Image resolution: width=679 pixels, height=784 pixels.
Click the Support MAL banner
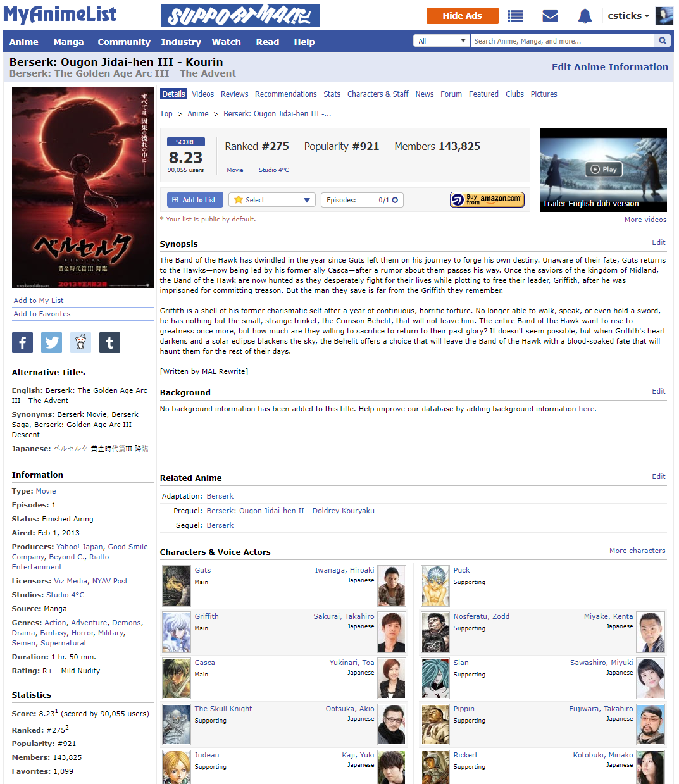240,15
